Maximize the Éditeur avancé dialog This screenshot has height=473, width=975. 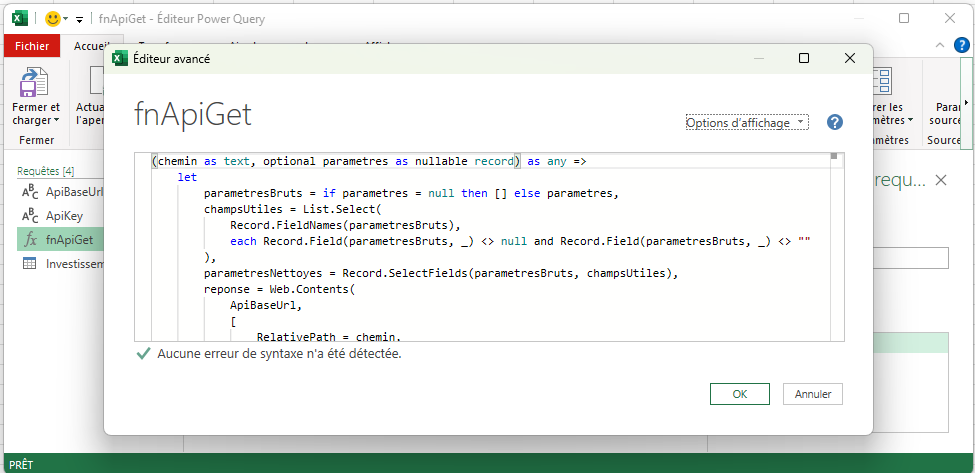803,58
